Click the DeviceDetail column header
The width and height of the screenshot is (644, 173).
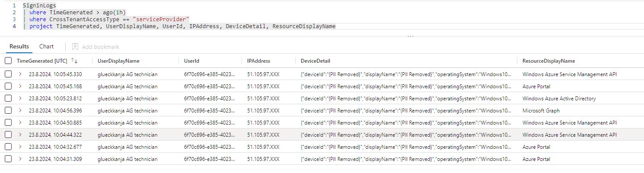tap(316, 61)
